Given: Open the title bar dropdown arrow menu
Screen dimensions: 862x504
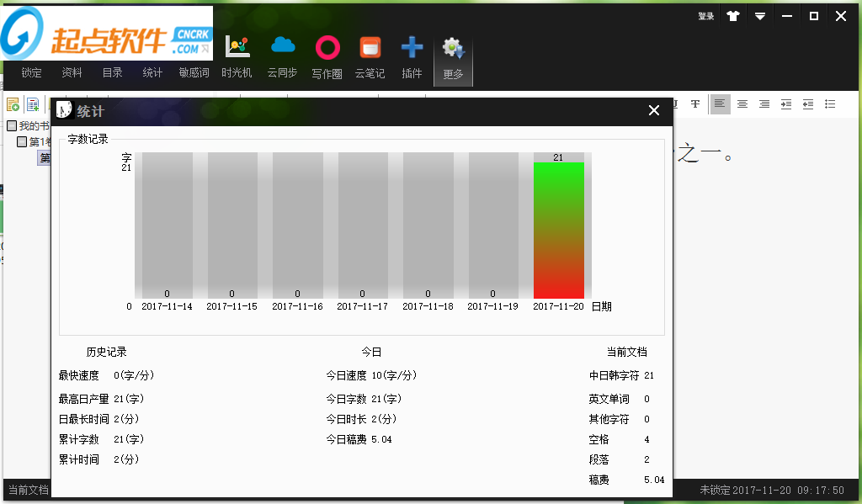Looking at the screenshot, I should coord(760,16).
